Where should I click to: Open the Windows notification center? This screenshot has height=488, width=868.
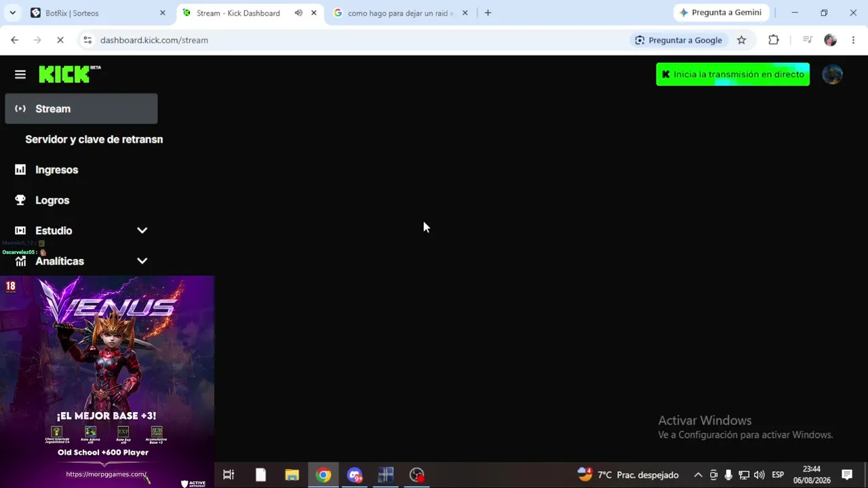[x=847, y=475]
